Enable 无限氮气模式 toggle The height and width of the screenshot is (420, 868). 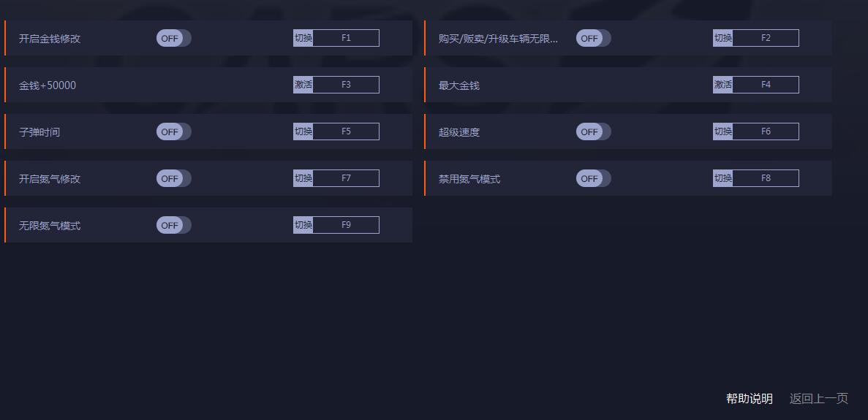click(x=173, y=225)
